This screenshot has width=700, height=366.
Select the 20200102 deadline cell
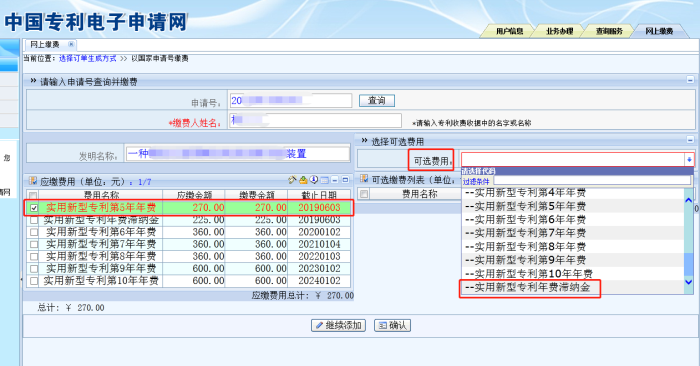click(319, 232)
